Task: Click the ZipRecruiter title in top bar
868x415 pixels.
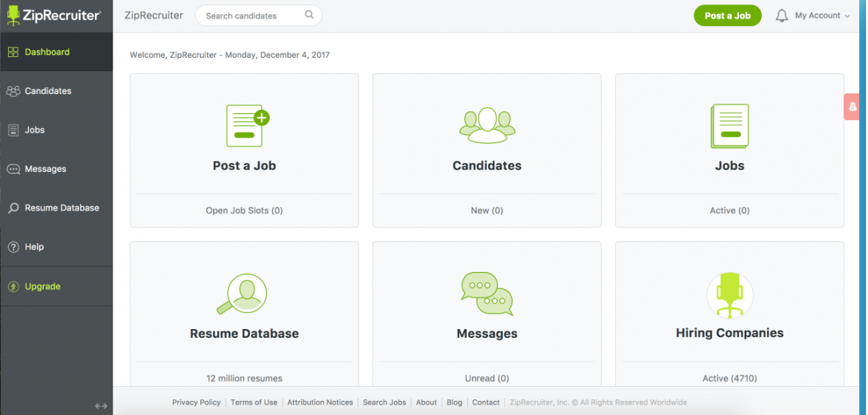Action: 154,15
